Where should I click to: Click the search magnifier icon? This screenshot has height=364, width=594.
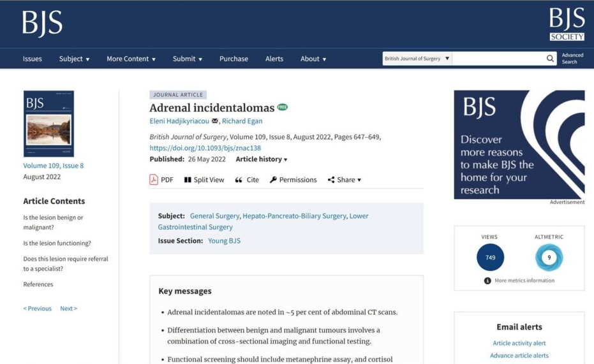pyautogui.click(x=550, y=59)
